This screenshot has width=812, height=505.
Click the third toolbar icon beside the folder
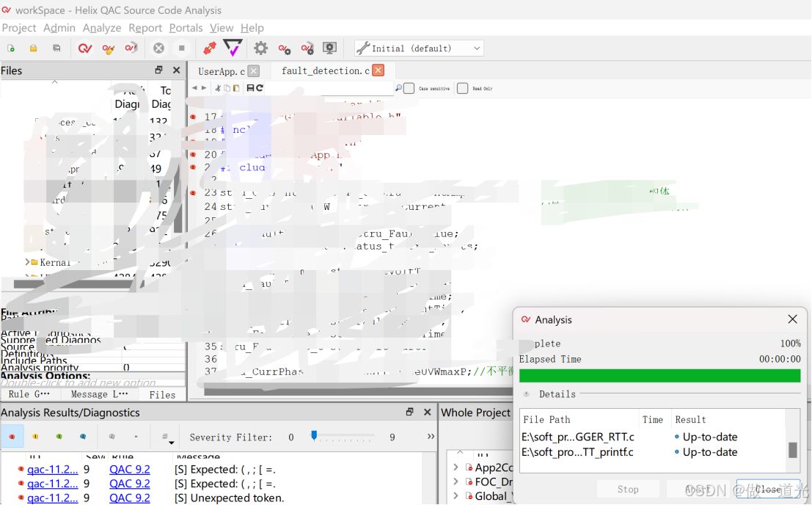click(56, 48)
